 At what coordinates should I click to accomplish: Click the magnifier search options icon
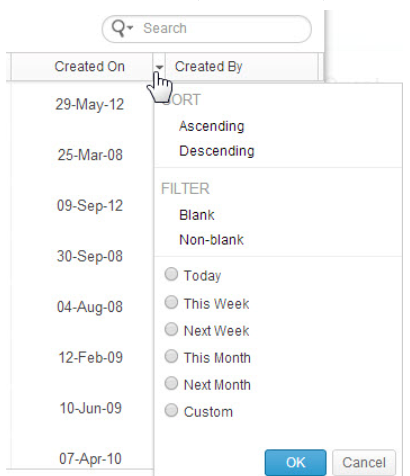[122, 28]
